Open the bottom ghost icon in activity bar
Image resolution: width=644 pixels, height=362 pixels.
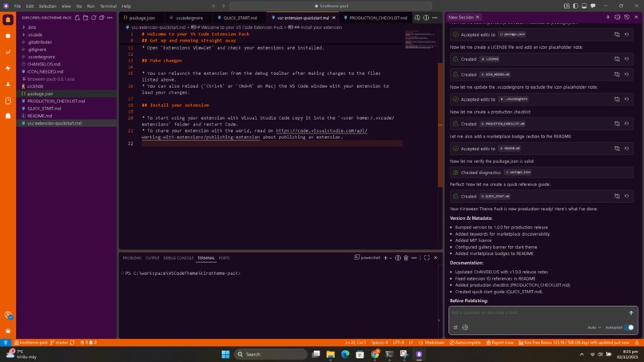[8, 116]
